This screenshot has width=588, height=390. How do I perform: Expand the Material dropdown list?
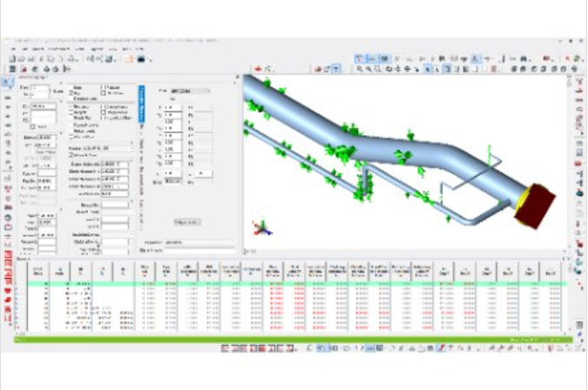(101, 148)
